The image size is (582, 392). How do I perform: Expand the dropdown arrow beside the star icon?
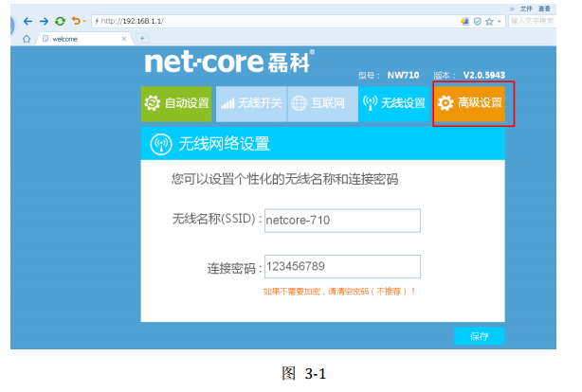click(500, 22)
